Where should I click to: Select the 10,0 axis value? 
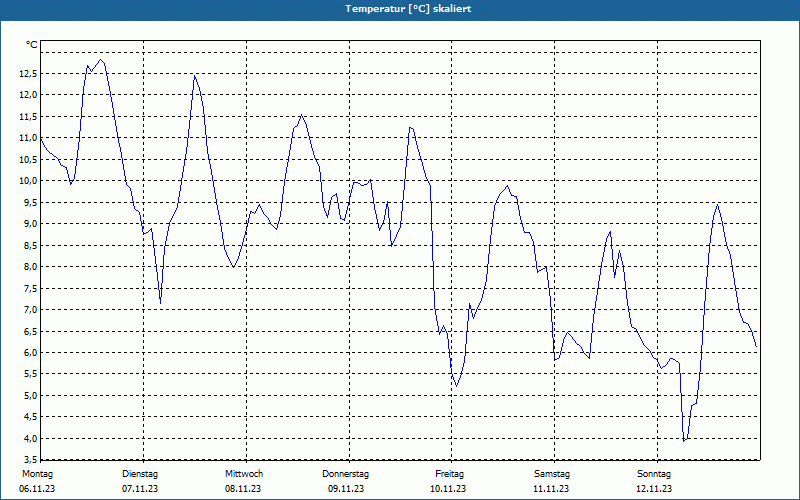(28, 181)
